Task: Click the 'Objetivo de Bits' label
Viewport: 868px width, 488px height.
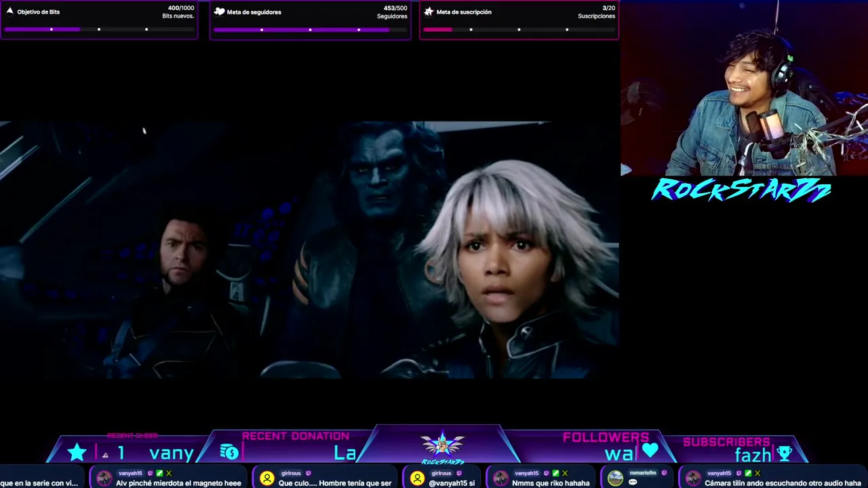Action: tap(39, 12)
